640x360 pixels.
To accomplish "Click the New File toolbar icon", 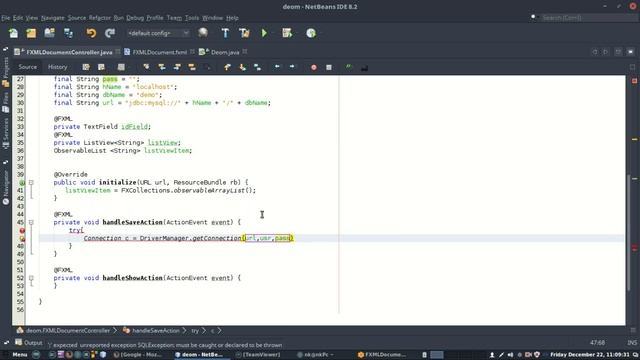I will 13,33.
